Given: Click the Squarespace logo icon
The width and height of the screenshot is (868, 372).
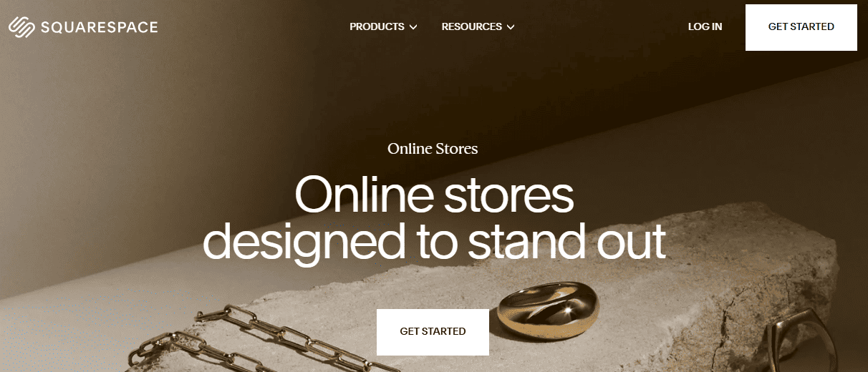Looking at the screenshot, I should [21, 27].
